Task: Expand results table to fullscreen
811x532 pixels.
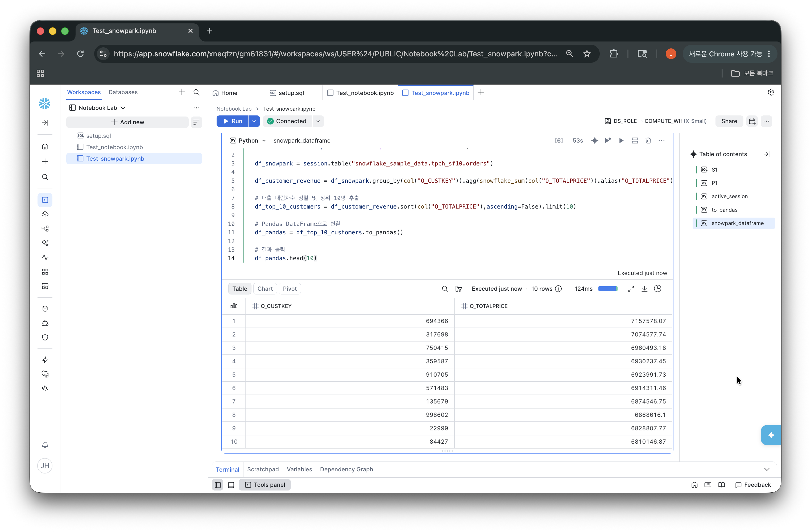Action: click(x=631, y=289)
